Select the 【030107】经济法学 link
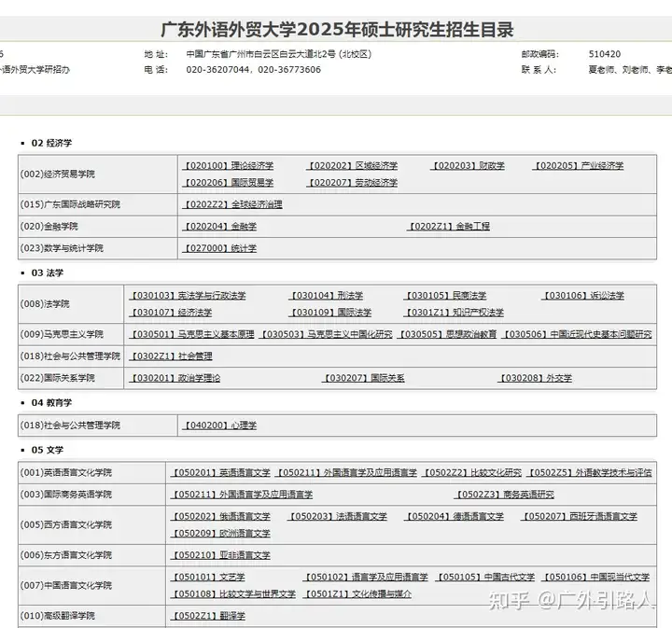This screenshot has width=672, height=628. pos(171,313)
